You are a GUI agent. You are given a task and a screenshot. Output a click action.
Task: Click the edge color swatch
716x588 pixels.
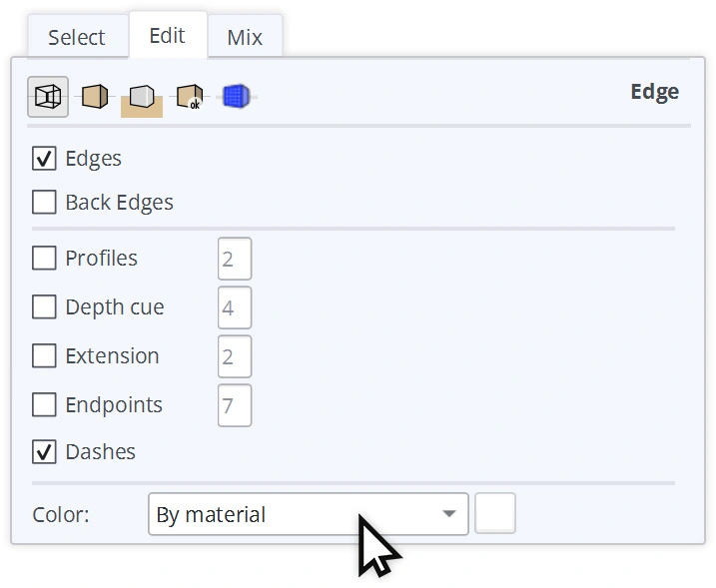pos(495,514)
